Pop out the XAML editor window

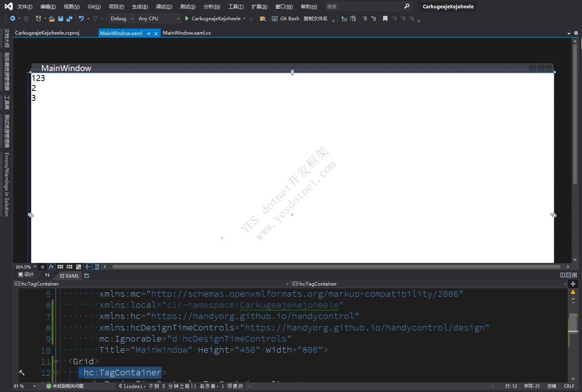click(87, 275)
